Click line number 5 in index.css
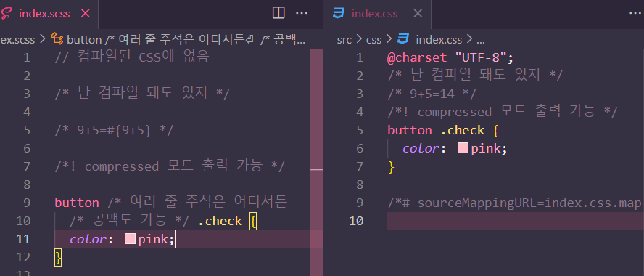 (360, 131)
